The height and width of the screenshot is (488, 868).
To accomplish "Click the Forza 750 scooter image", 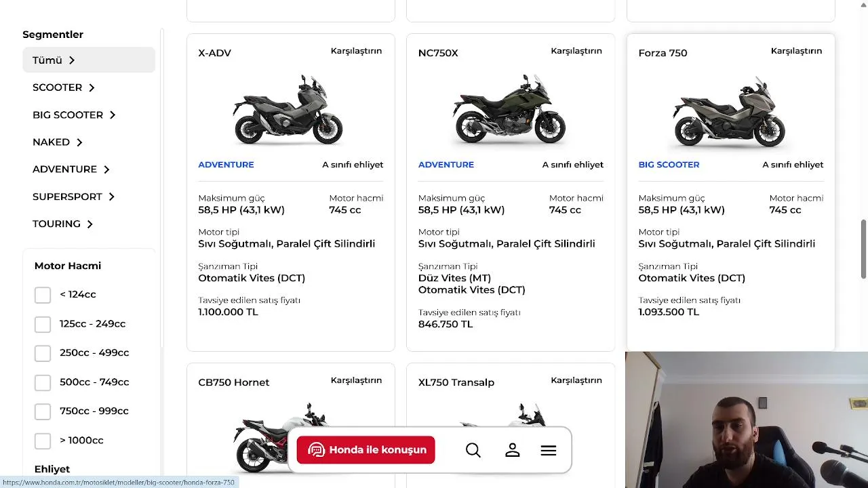I will coord(729,111).
